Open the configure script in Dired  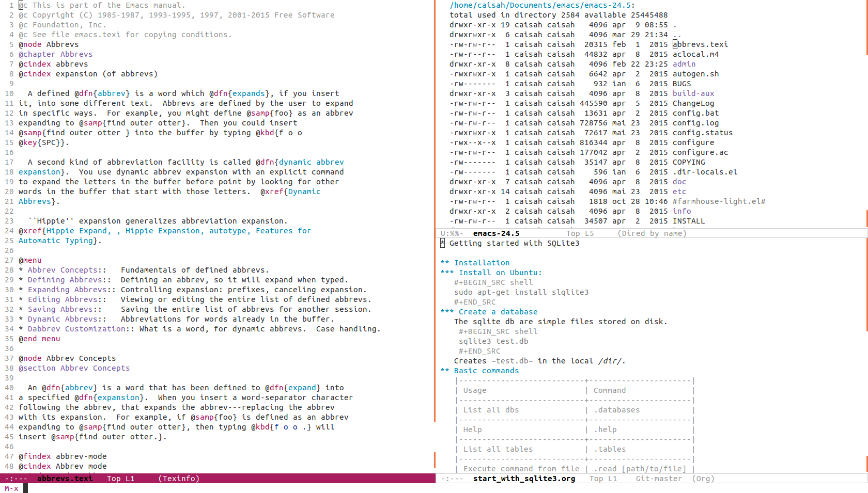(x=693, y=142)
